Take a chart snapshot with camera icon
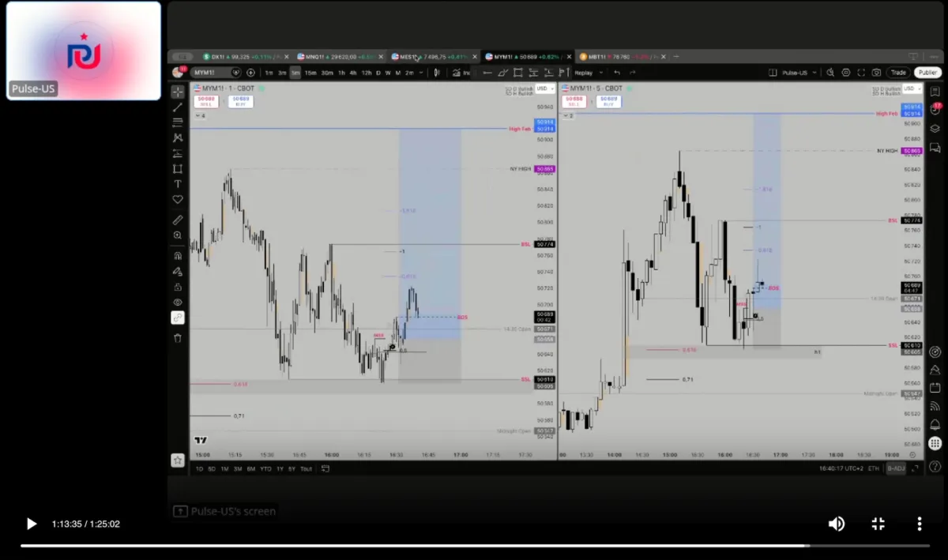This screenshot has height=560, width=948. (876, 73)
